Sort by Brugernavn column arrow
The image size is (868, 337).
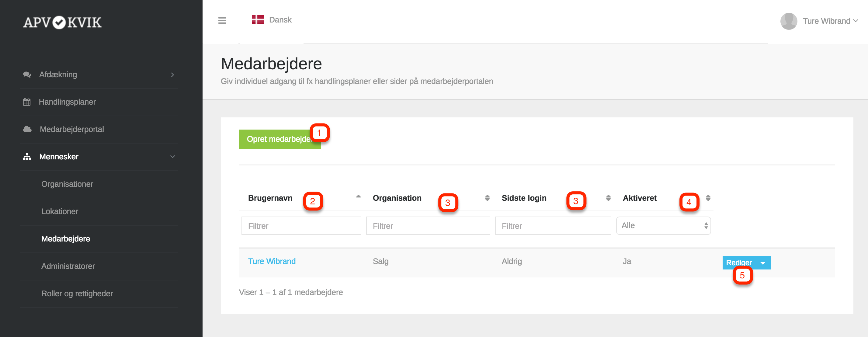coord(358,197)
